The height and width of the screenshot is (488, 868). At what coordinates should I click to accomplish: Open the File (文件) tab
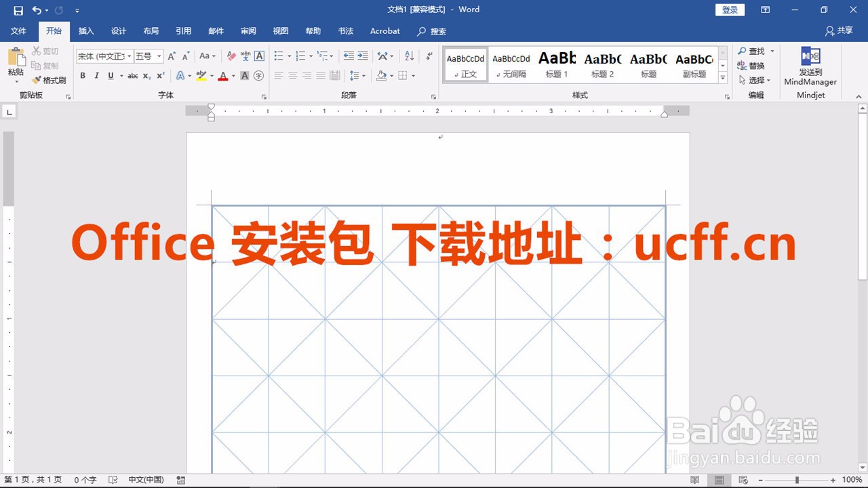click(18, 31)
